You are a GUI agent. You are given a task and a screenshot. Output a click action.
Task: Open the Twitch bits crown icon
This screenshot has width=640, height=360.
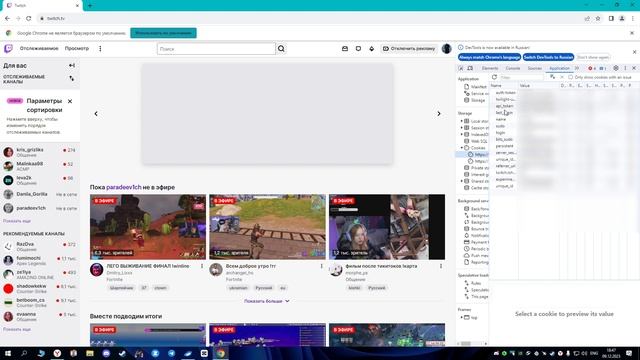tap(371, 49)
